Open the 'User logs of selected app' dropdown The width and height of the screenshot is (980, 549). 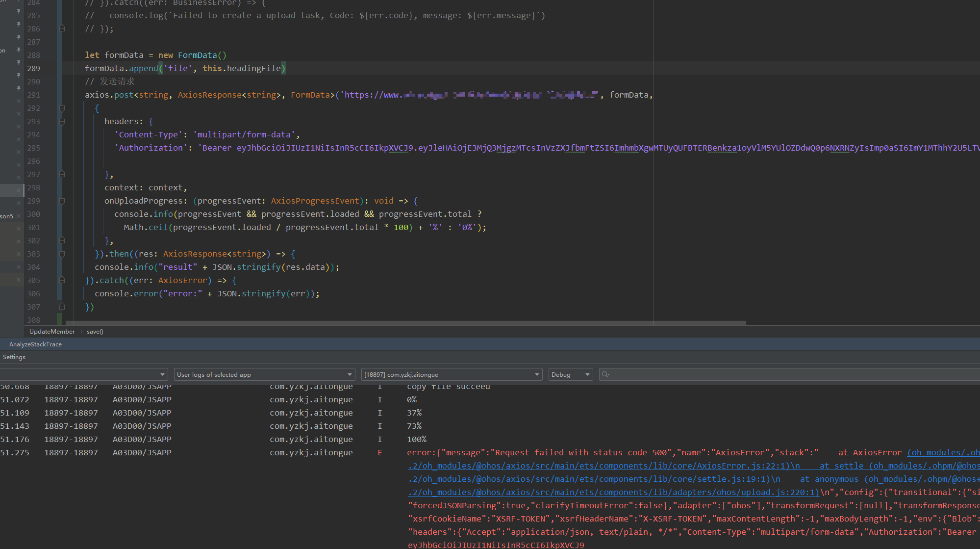(x=264, y=374)
